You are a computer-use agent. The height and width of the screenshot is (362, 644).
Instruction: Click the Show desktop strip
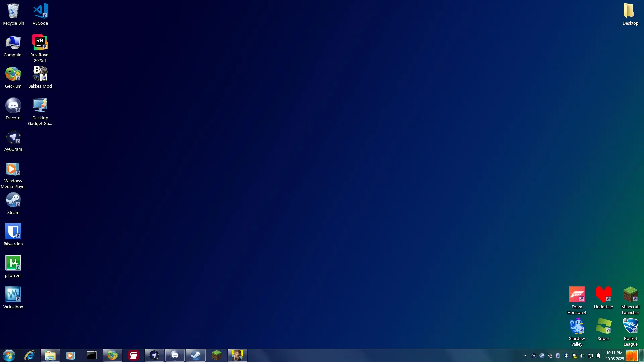pos(641,356)
